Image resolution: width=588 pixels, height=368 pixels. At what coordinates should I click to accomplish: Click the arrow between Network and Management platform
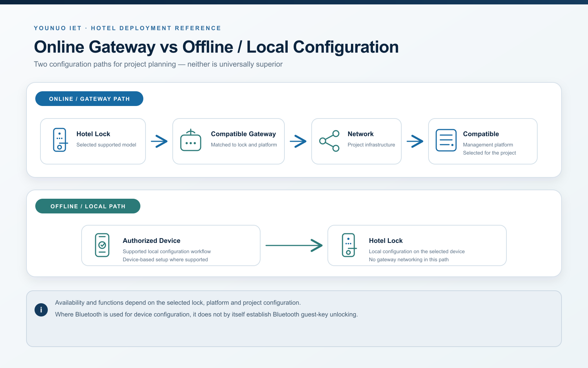click(415, 141)
